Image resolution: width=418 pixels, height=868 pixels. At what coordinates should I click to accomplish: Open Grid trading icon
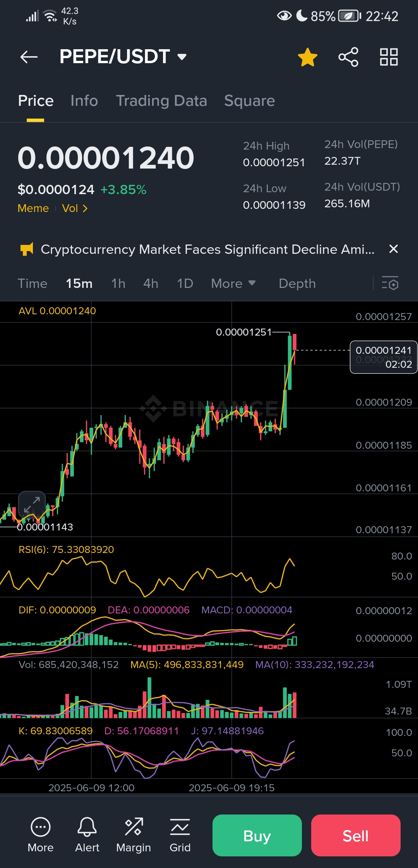coord(180,835)
